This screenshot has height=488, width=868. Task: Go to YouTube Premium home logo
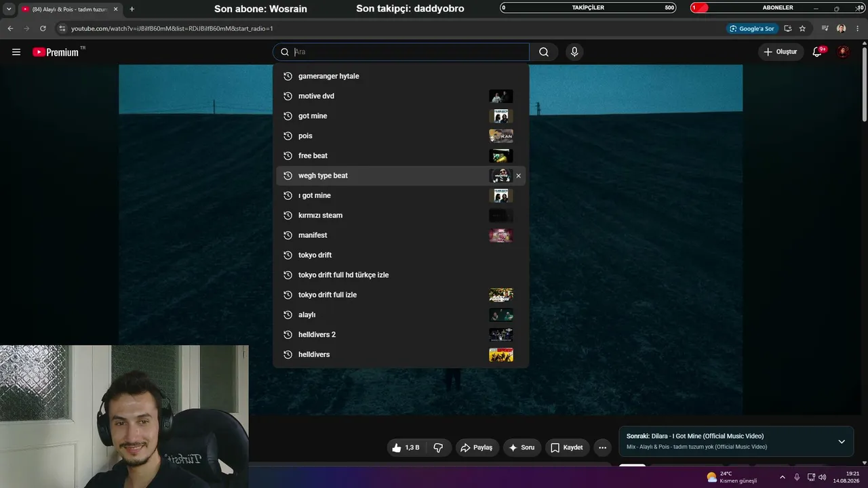(x=56, y=52)
